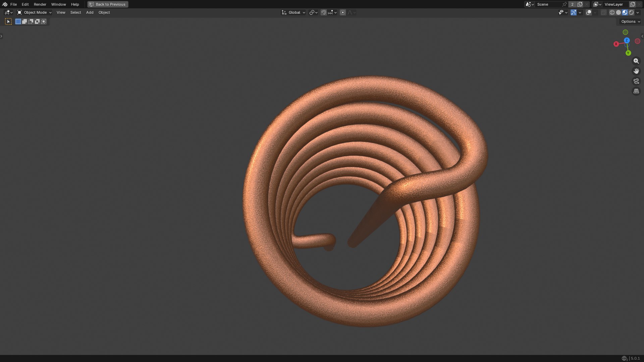
Task: Browse scenes with the scene icon
Action: [530, 4]
